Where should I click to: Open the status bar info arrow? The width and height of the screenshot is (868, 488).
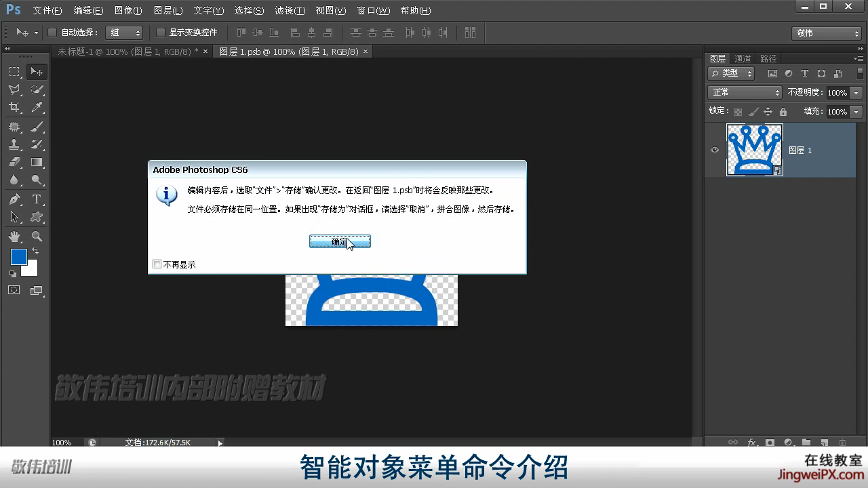(x=220, y=443)
